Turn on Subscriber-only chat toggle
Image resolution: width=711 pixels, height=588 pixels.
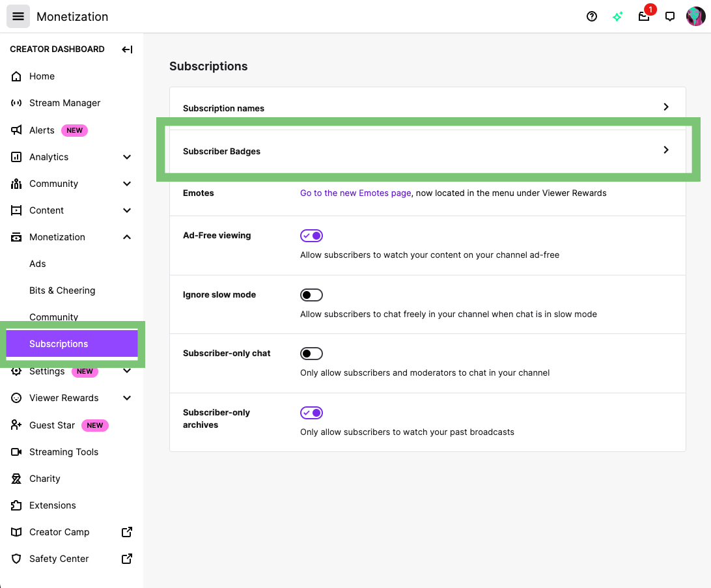(x=311, y=354)
